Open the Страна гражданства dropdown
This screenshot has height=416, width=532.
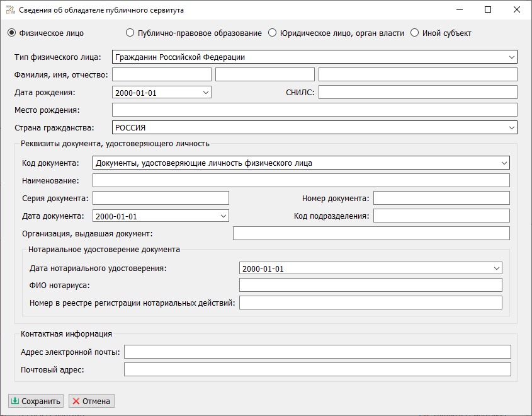(511, 128)
